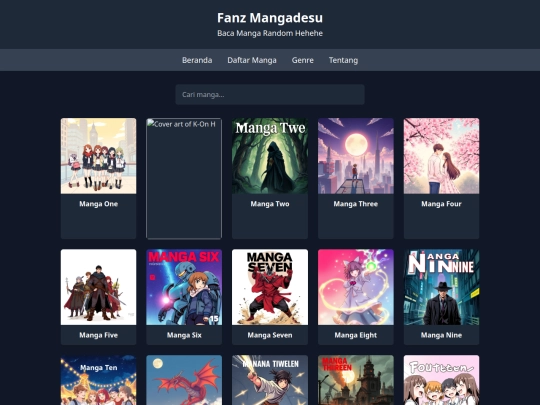The height and width of the screenshot is (405, 540).
Task: Open Manga Three cover thumbnail
Action: 356,156
